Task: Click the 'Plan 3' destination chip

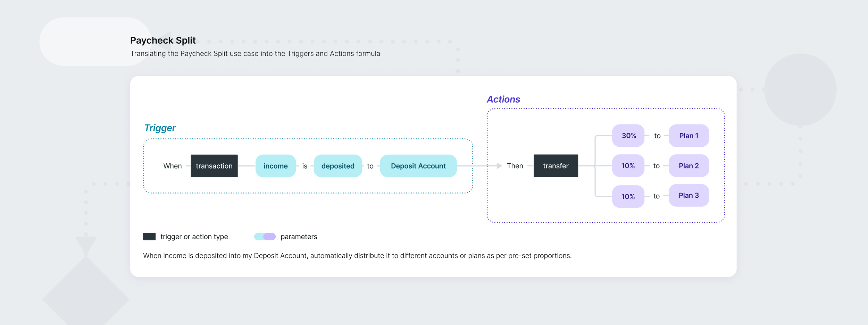Action: [x=689, y=195]
